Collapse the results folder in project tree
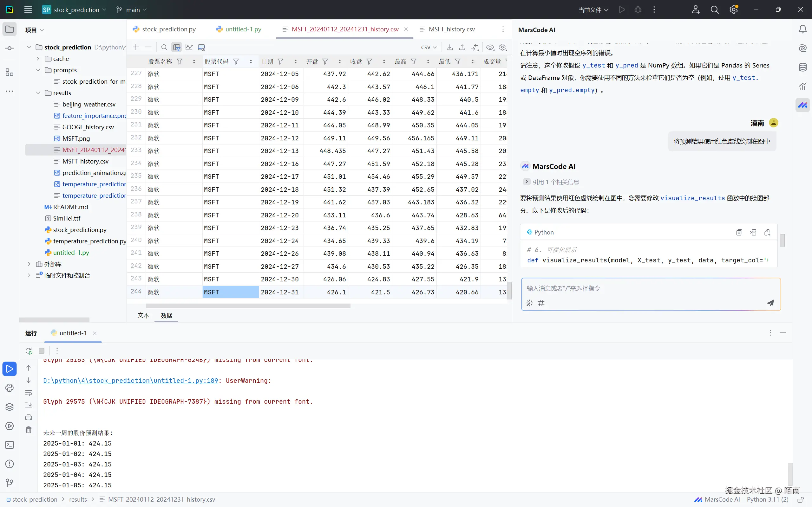The width and height of the screenshot is (812, 507). [x=38, y=93]
